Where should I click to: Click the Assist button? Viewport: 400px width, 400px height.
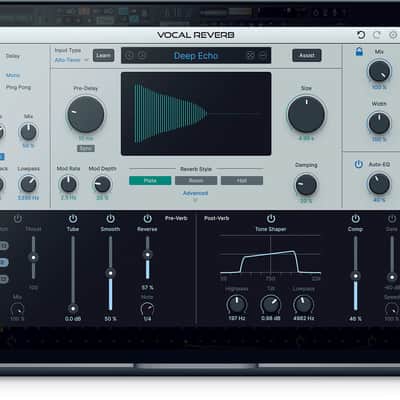(307, 55)
